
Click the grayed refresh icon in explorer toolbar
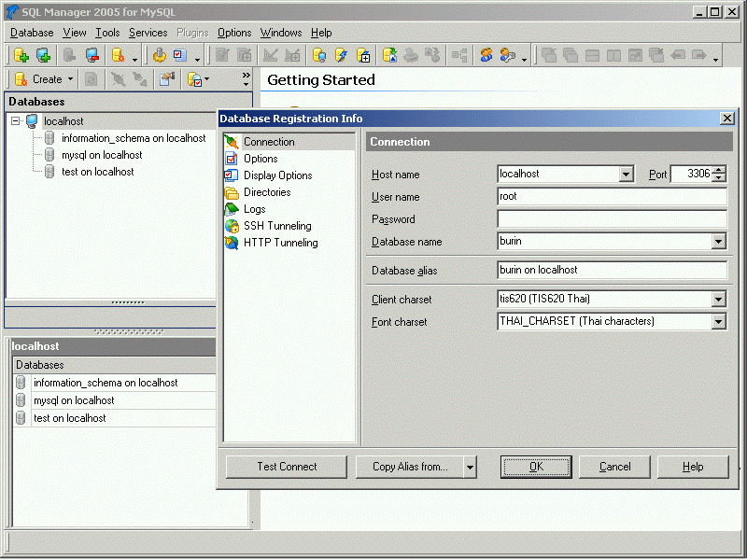click(91, 79)
